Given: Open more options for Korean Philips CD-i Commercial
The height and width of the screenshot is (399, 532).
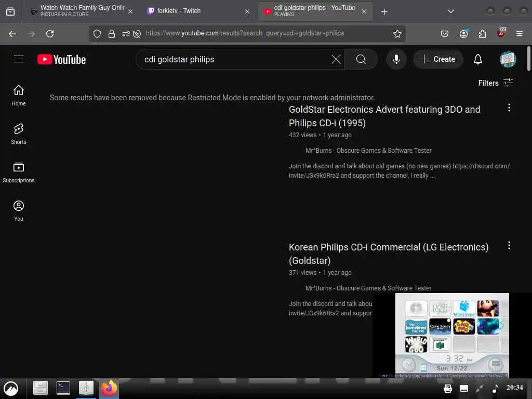Looking at the screenshot, I should pos(509,246).
